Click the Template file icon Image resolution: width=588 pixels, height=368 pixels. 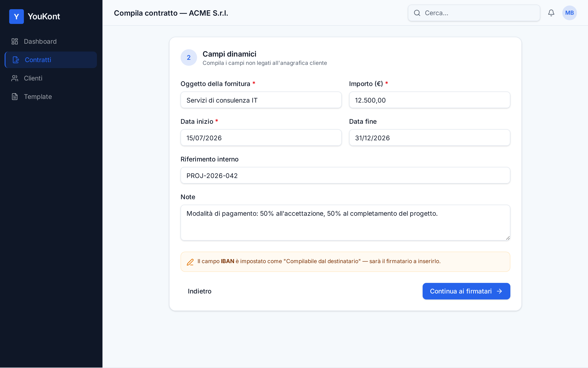pyautogui.click(x=14, y=97)
